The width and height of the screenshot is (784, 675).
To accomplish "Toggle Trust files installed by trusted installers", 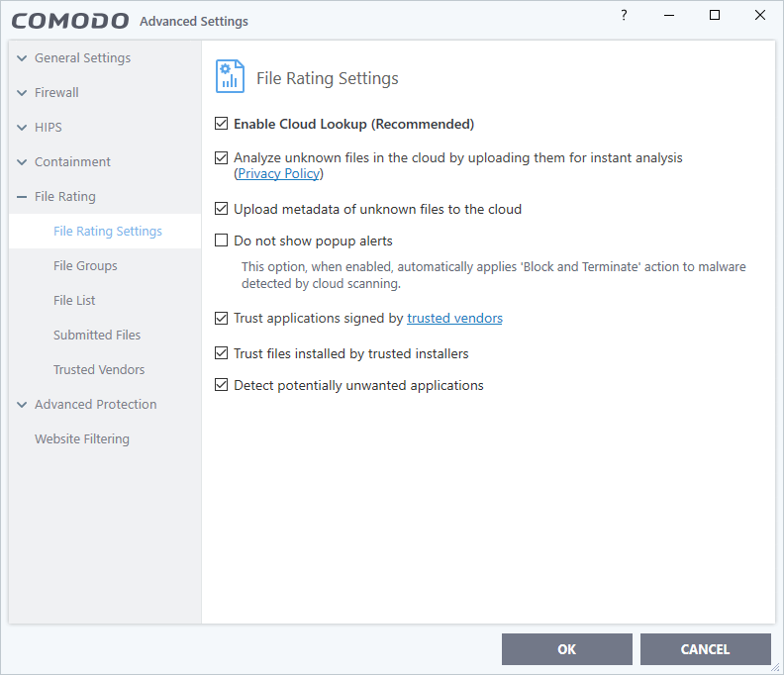I will [221, 353].
